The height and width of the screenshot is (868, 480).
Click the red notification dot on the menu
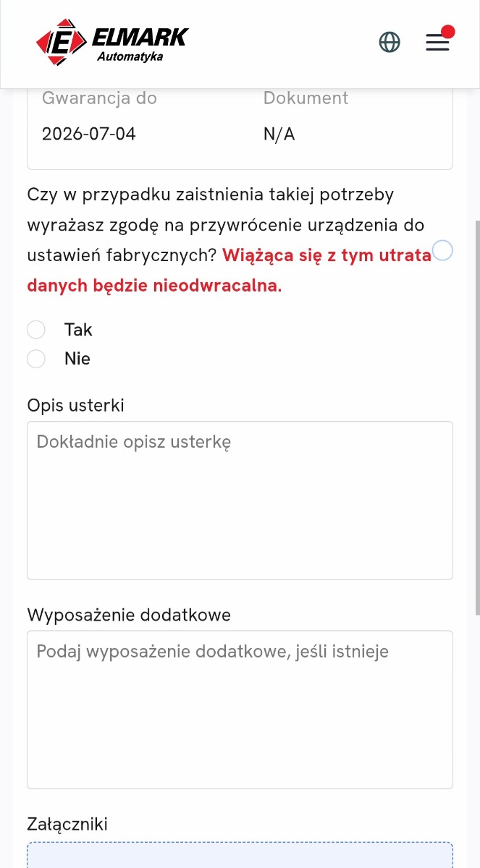click(449, 31)
